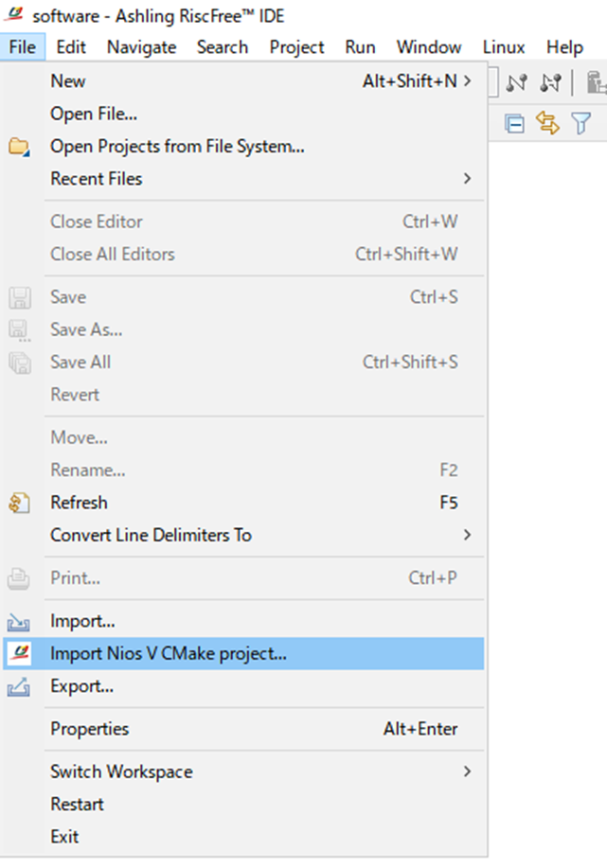Open the Navigate menu
This screenshot has height=868, width=607.
tap(141, 46)
